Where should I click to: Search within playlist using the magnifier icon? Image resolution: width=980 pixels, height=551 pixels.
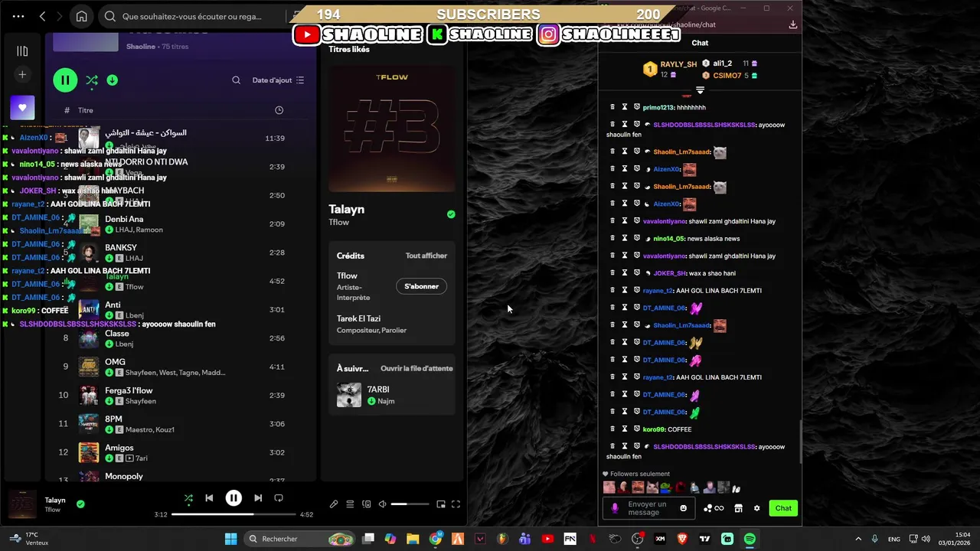pos(236,80)
